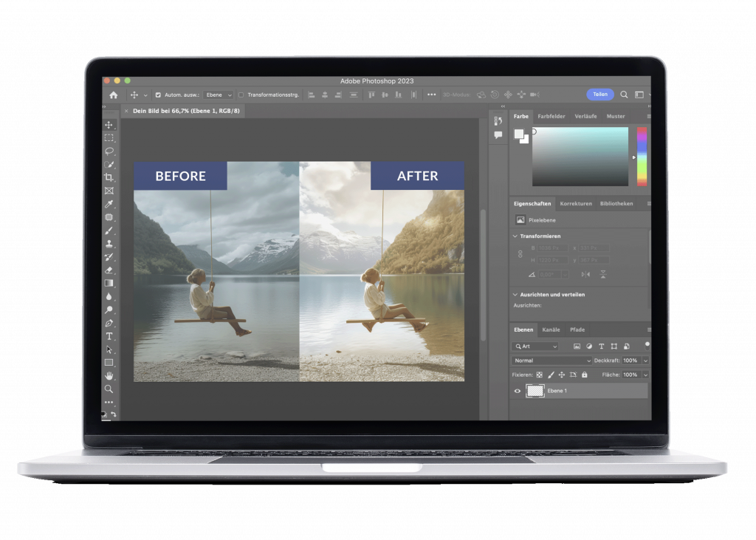The image size is (756, 540).
Task: Activate the Hand tool
Action: click(109, 375)
